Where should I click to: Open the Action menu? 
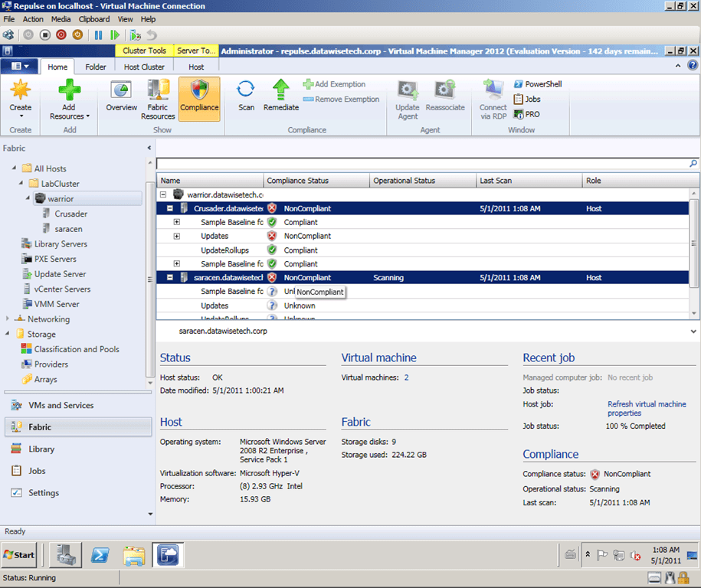[x=33, y=19]
